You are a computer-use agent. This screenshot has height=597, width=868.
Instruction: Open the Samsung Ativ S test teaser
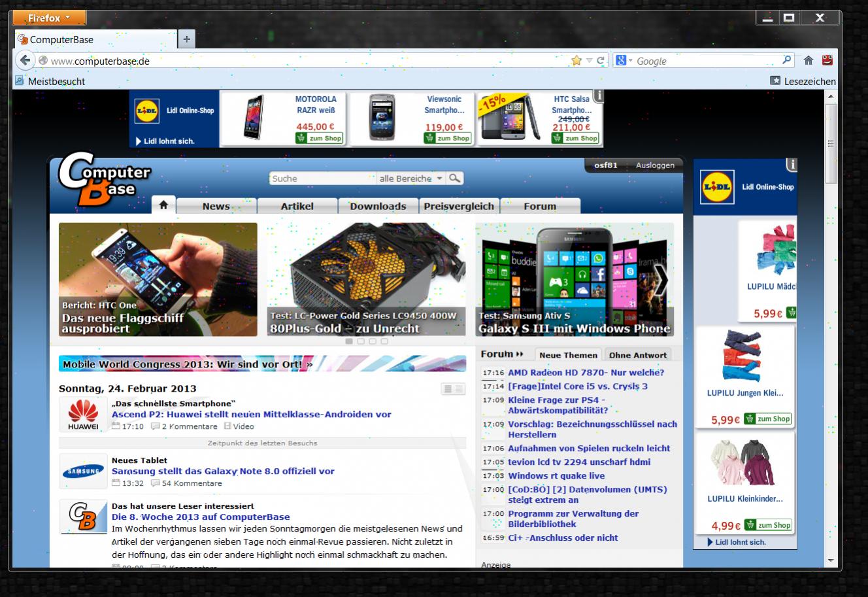click(575, 279)
